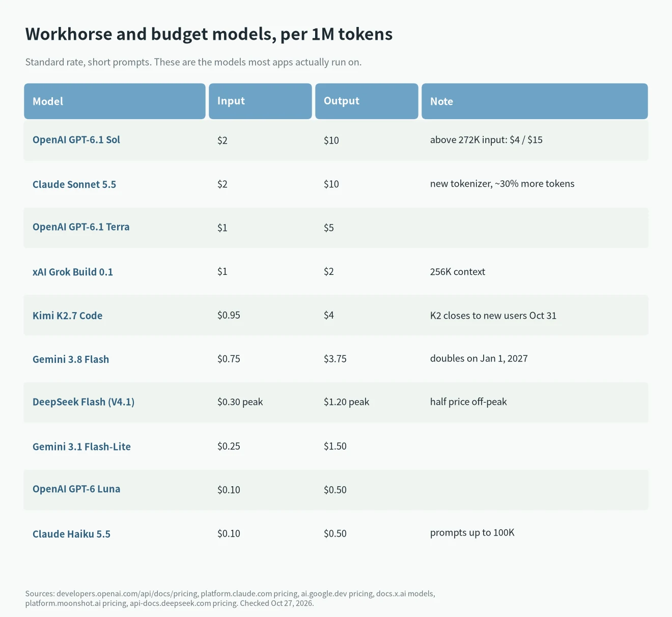The height and width of the screenshot is (617, 672).
Task: Click the $4 output price for Kimi K2.7 Code
Action: (329, 316)
